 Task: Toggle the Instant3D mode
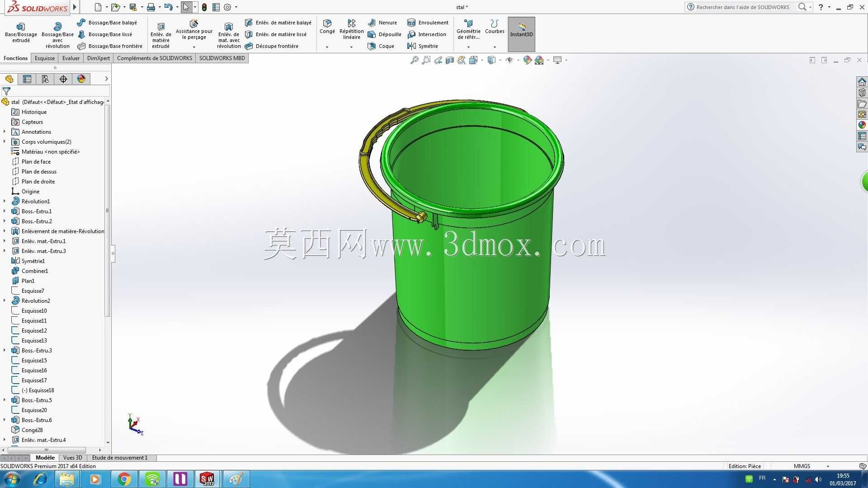pos(521,34)
